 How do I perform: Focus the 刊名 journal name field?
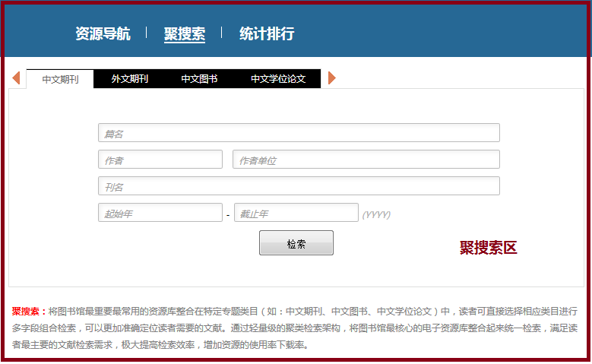coord(299,186)
